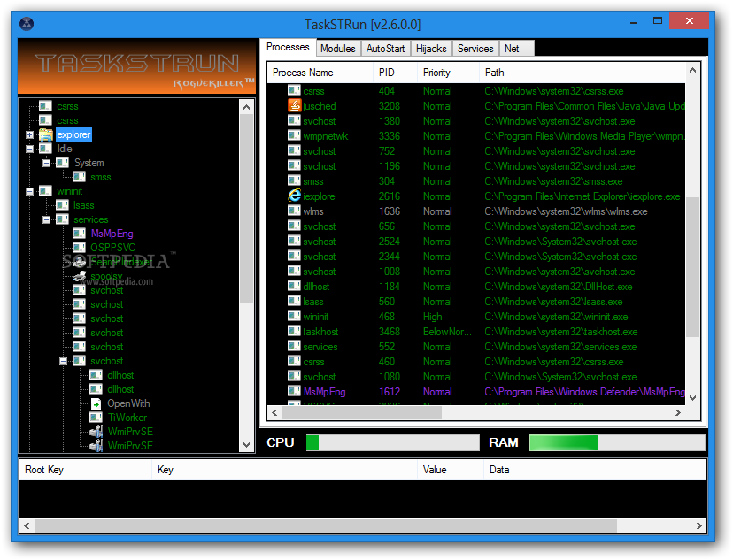Click the Root Key column header

tap(86, 470)
